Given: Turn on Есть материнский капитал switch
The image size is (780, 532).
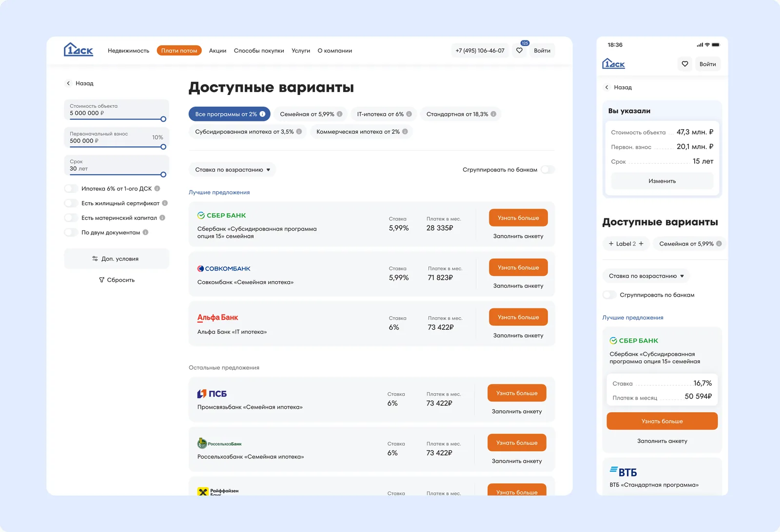Looking at the screenshot, I should [x=70, y=218].
